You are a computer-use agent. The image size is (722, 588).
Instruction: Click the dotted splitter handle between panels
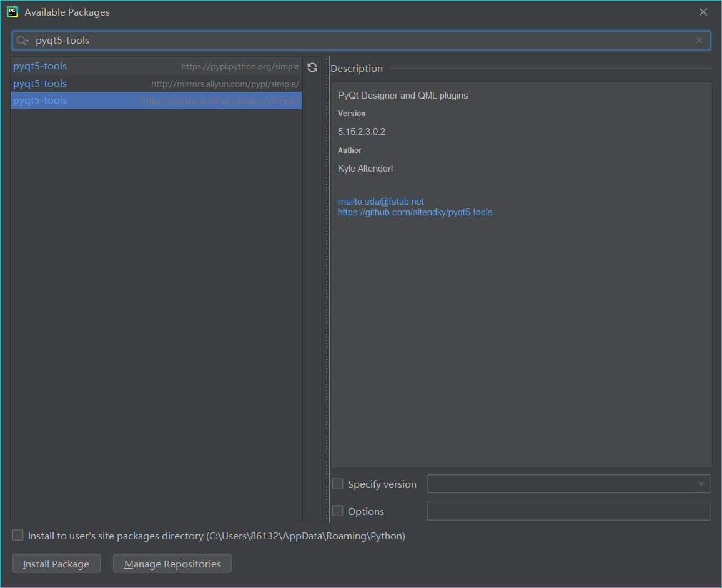click(327, 290)
